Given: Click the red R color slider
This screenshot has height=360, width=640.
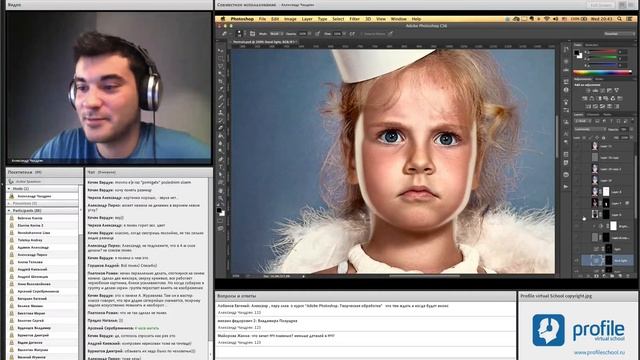Looking at the screenshot, I should coord(603,51).
